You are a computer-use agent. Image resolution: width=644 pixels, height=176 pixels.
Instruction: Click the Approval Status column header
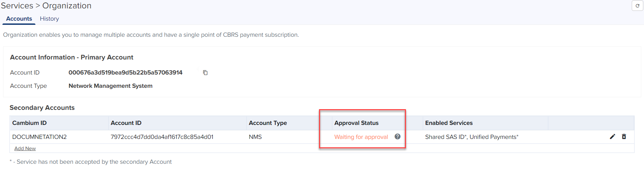(356, 123)
